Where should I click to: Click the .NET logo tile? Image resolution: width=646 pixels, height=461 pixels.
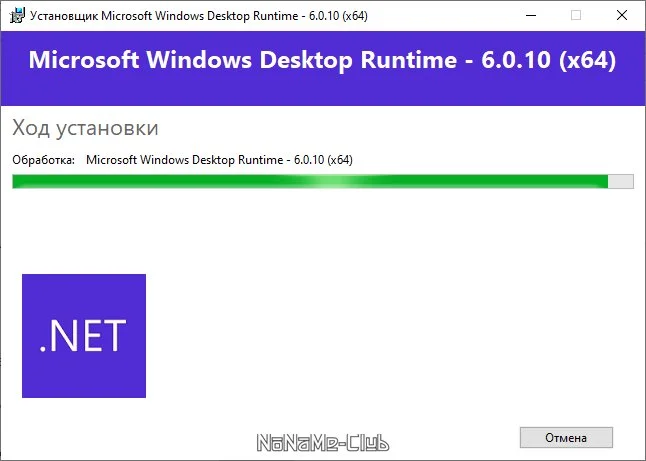84,336
